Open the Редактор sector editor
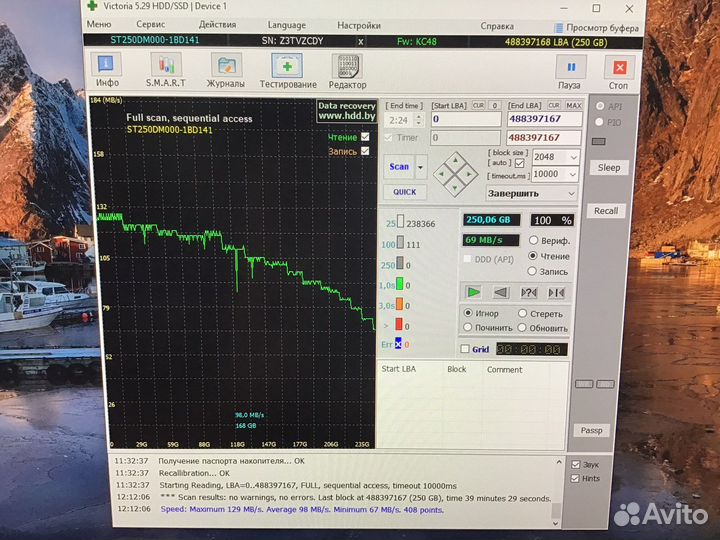Image resolution: width=720 pixels, height=540 pixels. click(347, 71)
